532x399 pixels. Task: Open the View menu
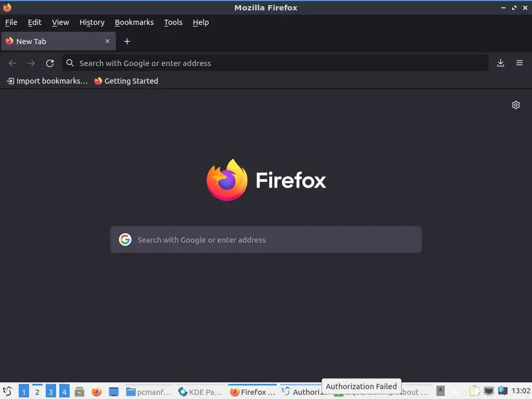(60, 22)
